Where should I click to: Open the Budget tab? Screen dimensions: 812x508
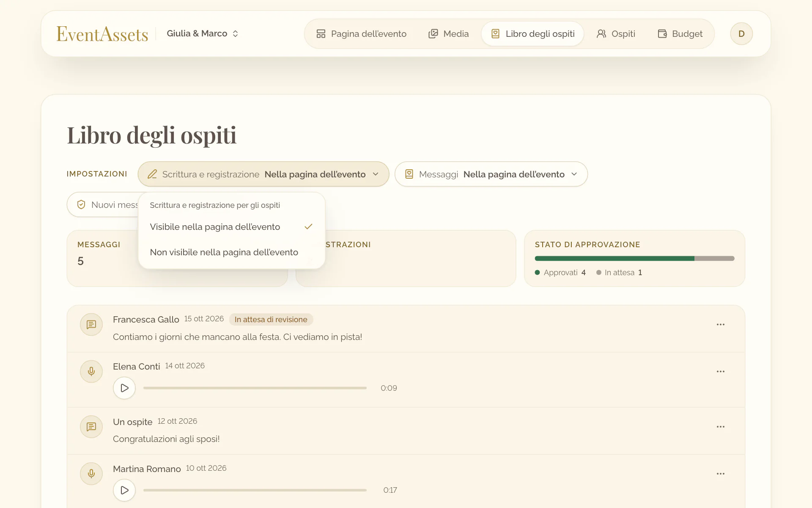[x=680, y=33]
